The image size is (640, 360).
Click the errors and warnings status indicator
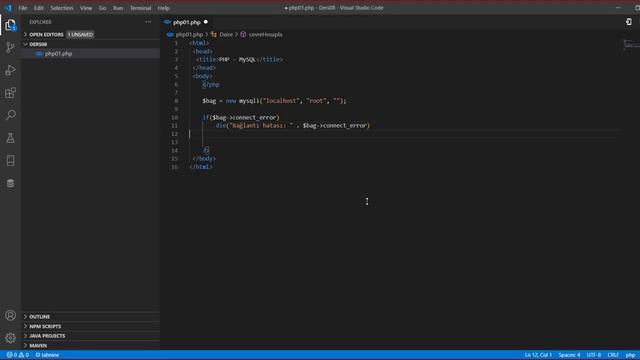(18, 355)
